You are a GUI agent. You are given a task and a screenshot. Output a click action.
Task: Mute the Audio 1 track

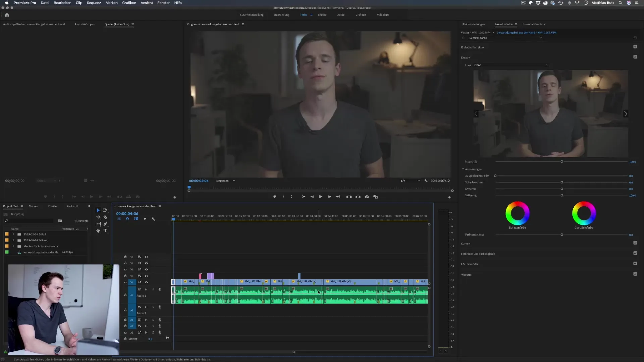pos(146,289)
